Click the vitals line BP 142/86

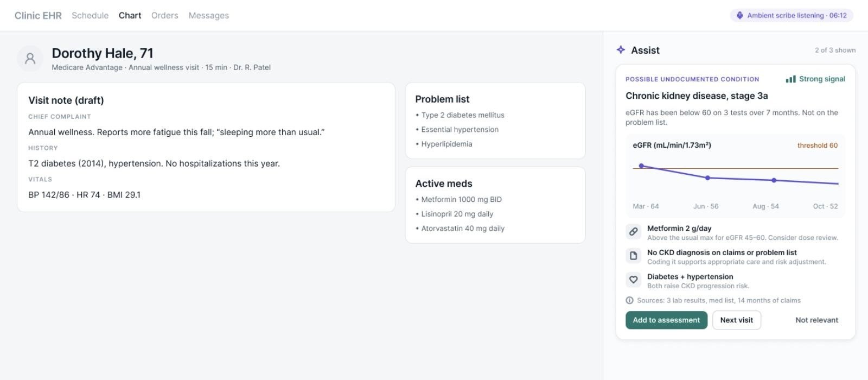84,195
